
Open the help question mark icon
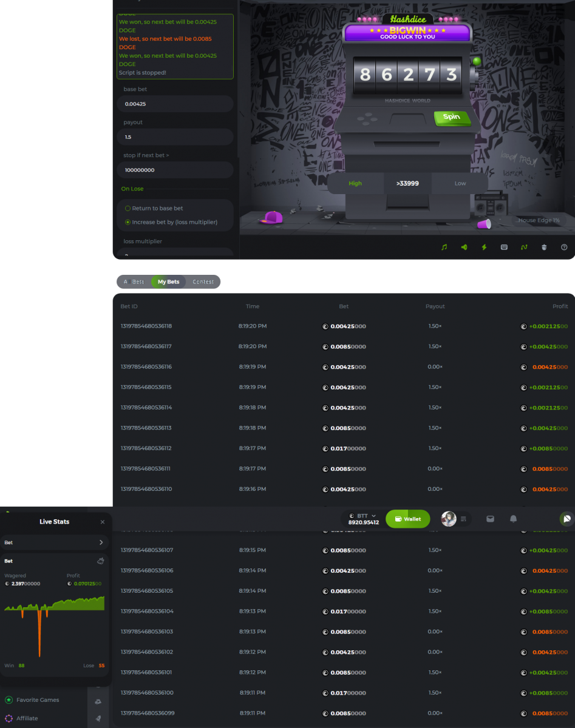click(x=564, y=248)
